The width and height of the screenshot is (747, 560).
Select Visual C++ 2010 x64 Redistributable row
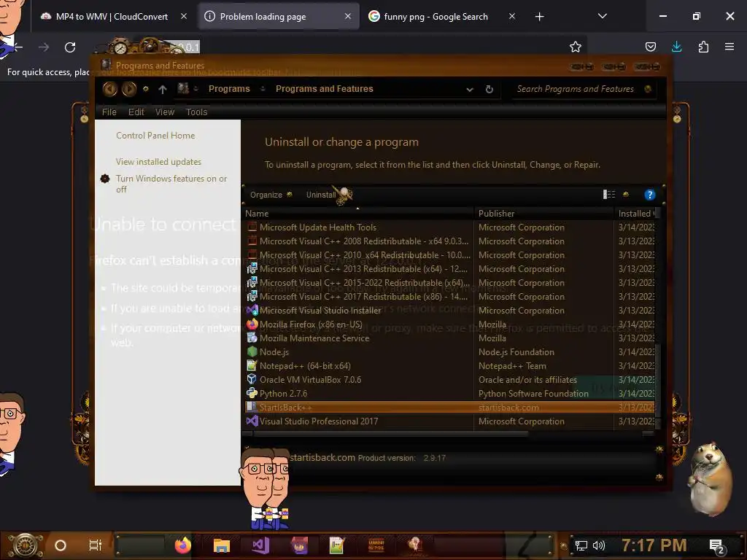coord(449,255)
